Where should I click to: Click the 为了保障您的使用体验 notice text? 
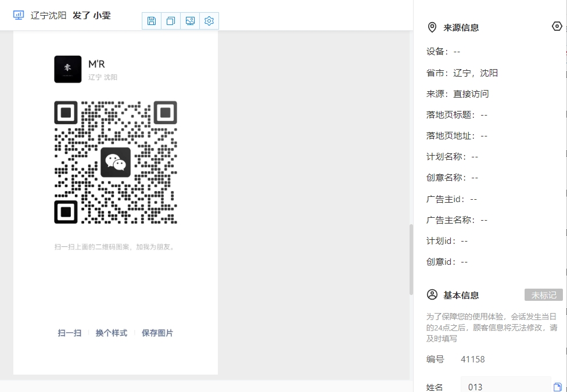tap(491, 328)
